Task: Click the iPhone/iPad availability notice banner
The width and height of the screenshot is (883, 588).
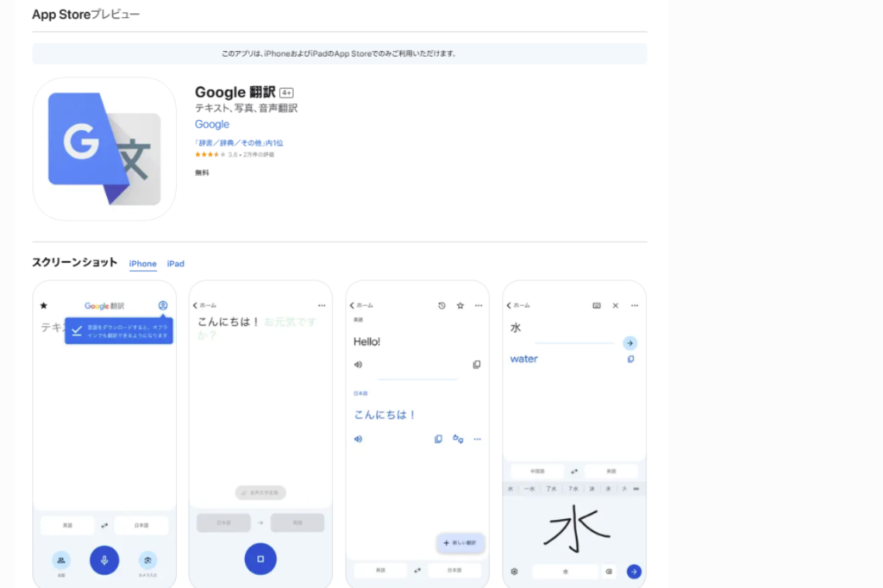Action: click(x=340, y=53)
